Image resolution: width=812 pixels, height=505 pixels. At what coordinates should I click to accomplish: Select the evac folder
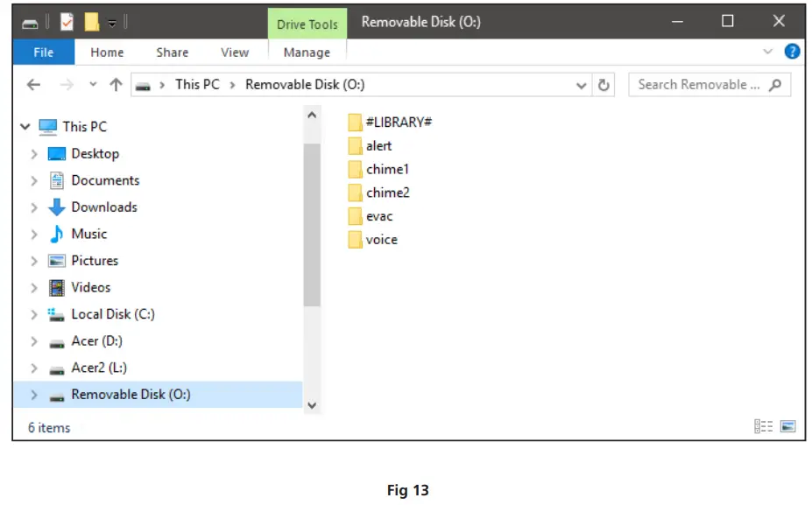pos(371,216)
